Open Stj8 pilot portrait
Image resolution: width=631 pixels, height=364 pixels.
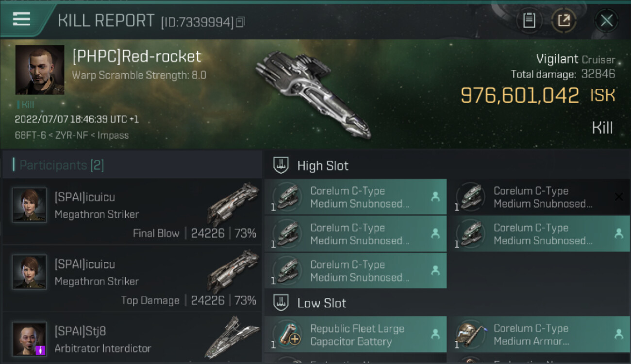30,338
